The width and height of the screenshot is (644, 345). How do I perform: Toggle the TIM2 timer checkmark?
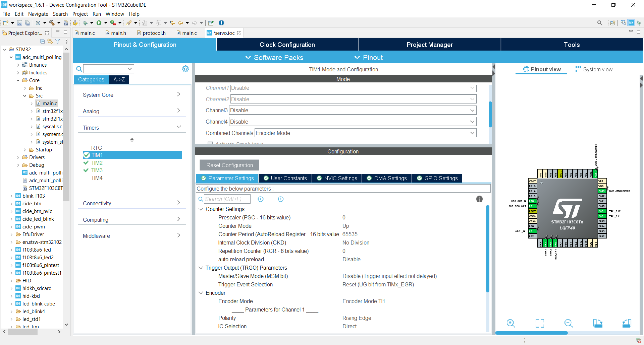tap(86, 163)
